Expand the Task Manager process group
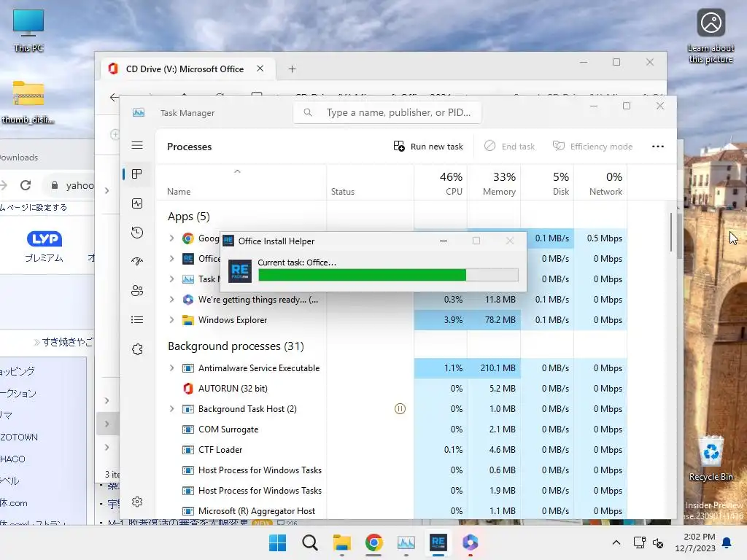The width and height of the screenshot is (747, 560). pos(172,279)
